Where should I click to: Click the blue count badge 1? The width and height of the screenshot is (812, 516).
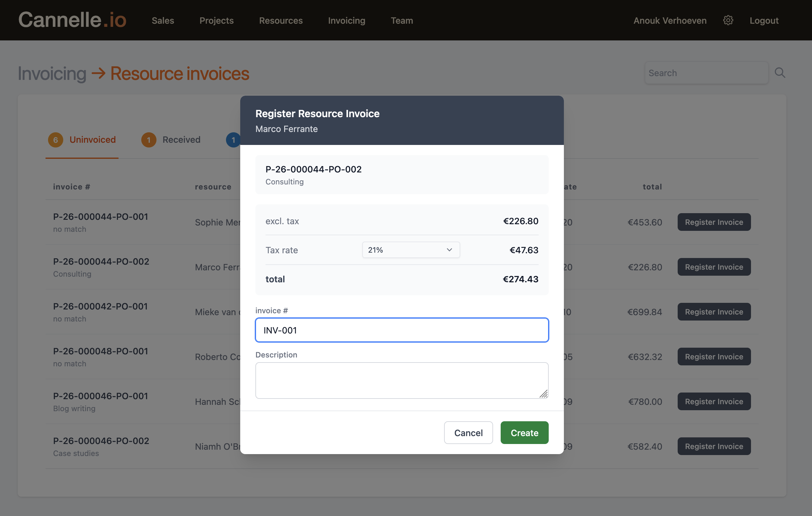coord(233,140)
